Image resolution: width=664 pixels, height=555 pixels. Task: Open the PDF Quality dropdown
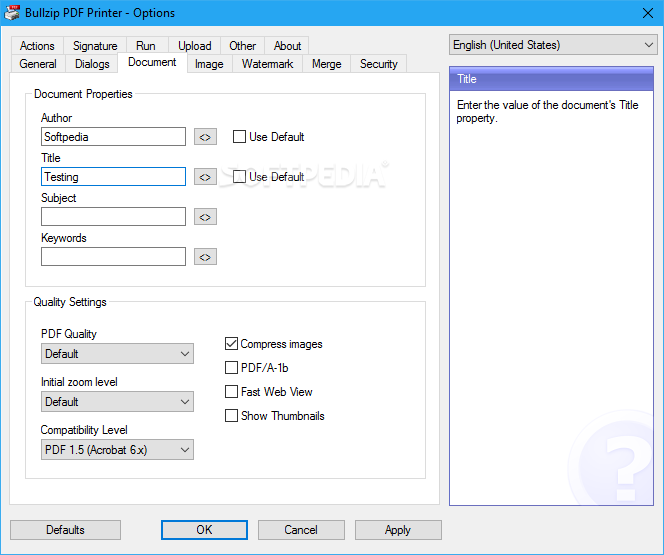point(117,353)
